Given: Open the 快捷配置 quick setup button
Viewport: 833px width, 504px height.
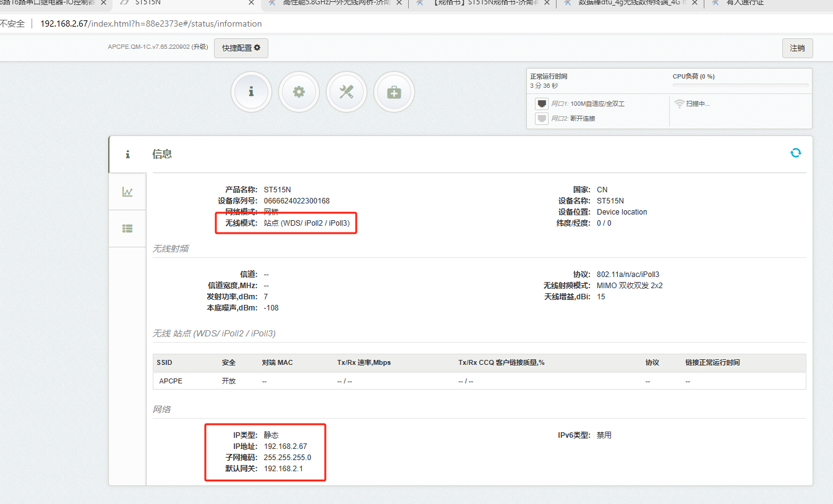Looking at the screenshot, I should (241, 48).
